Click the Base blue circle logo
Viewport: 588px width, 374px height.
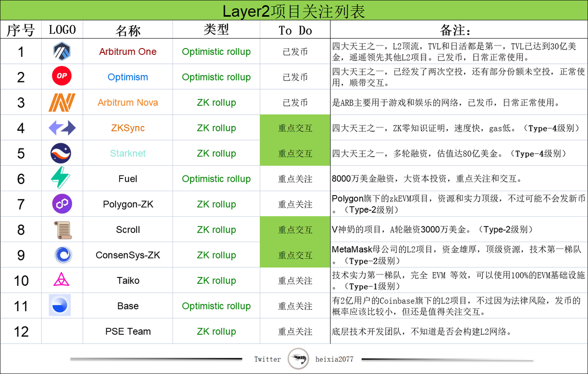pyautogui.click(x=60, y=305)
